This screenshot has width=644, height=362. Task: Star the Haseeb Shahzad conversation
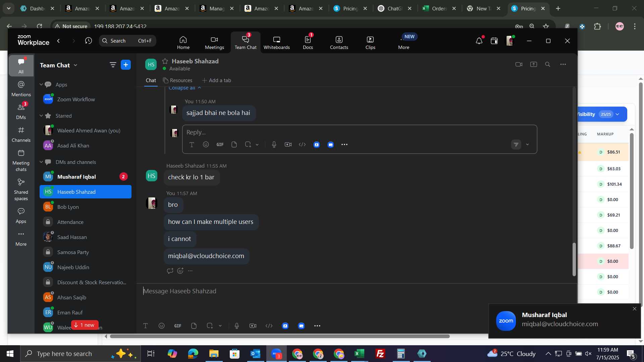pyautogui.click(x=165, y=61)
